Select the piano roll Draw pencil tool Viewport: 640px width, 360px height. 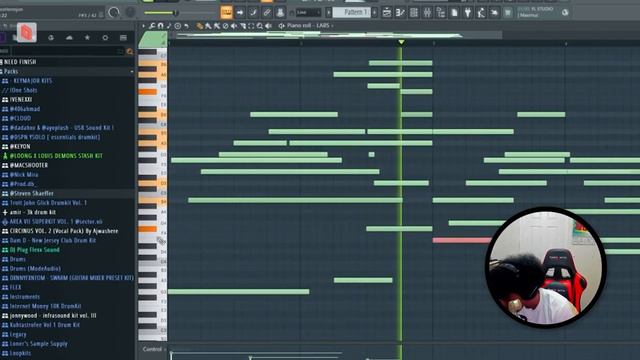pos(200,26)
